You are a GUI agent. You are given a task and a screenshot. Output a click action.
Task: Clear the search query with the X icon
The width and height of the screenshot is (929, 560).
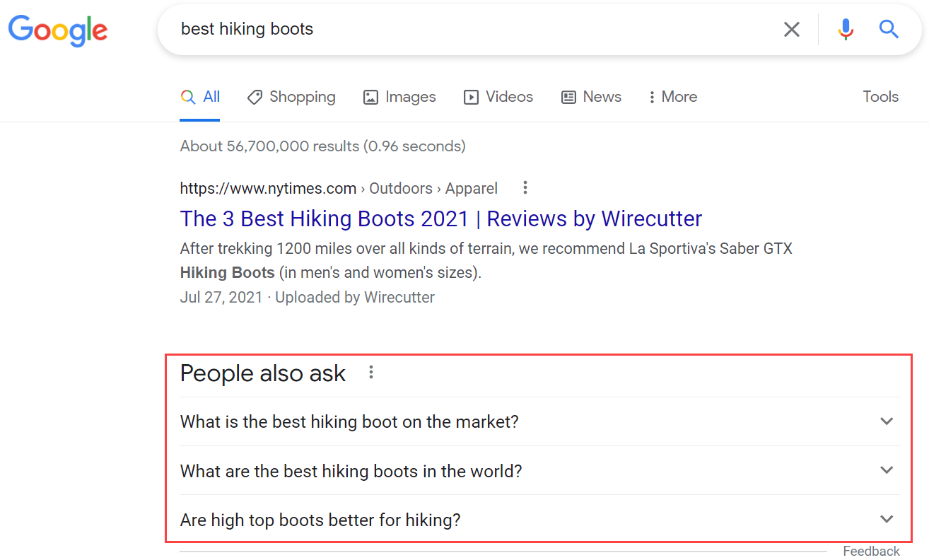click(x=792, y=29)
